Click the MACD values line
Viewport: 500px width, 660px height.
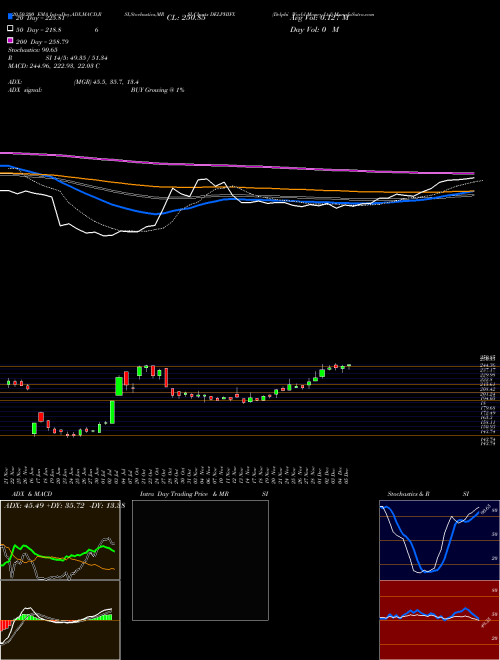(x=54, y=66)
